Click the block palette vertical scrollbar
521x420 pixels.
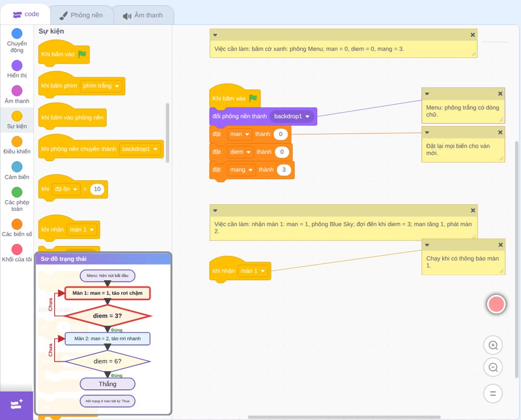click(167, 132)
